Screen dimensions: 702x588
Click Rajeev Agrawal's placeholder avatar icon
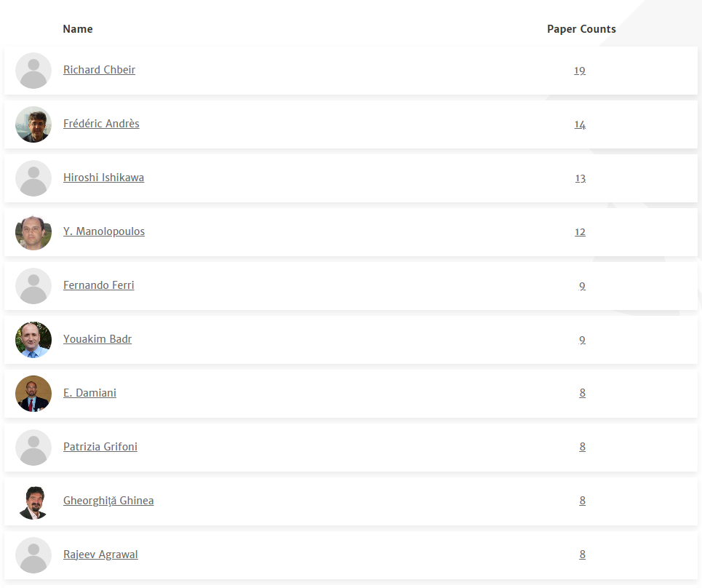pos(33,555)
